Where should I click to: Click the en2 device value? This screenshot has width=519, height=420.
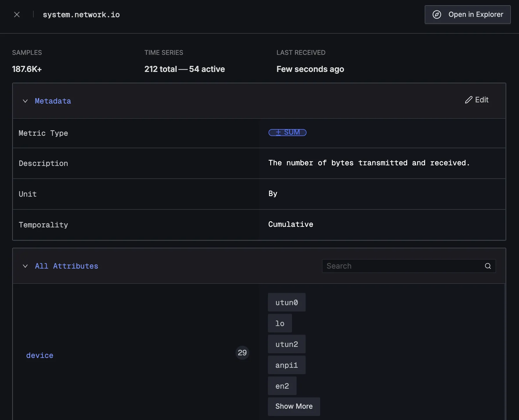tap(282, 386)
